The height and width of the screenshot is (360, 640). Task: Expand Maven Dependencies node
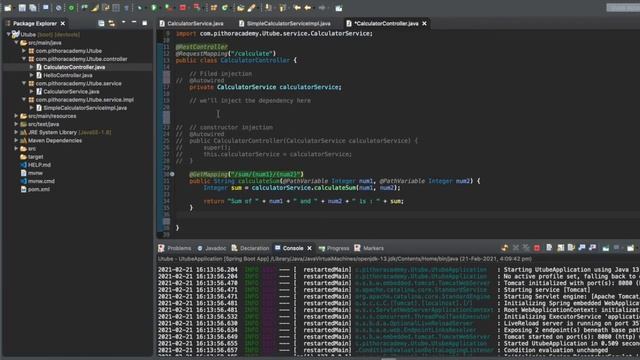click(x=16, y=140)
